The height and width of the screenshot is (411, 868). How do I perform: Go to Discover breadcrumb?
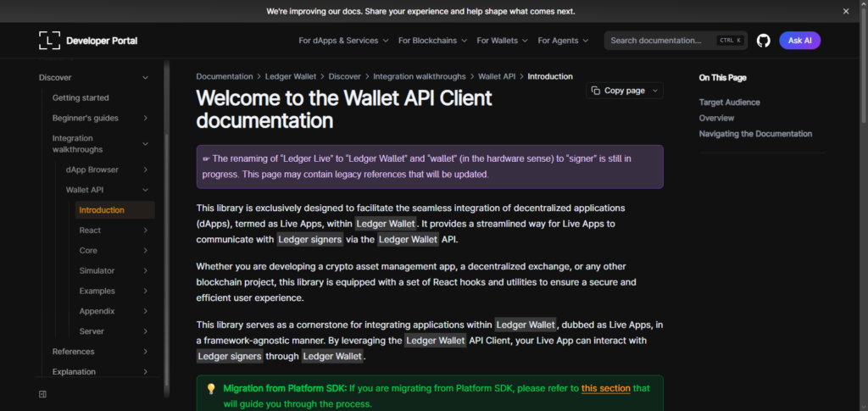pos(344,76)
